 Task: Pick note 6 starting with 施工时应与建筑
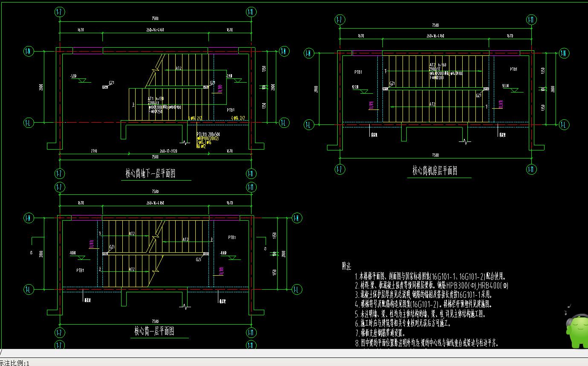(x=403, y=323)
